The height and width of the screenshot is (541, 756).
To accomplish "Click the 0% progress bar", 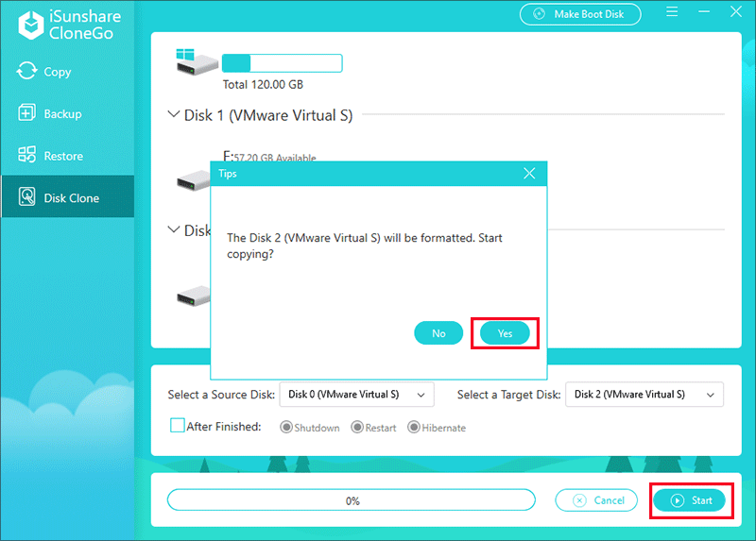I will point(352,500).
